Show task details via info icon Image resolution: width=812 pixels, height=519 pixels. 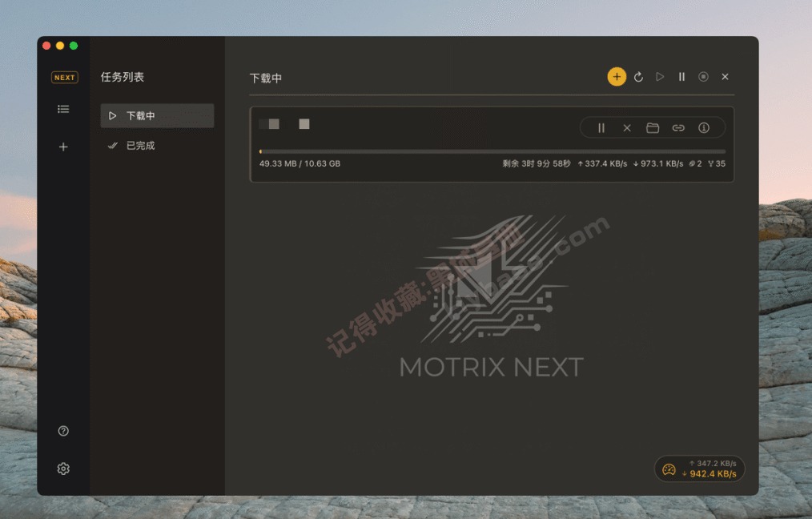[704, 127]
